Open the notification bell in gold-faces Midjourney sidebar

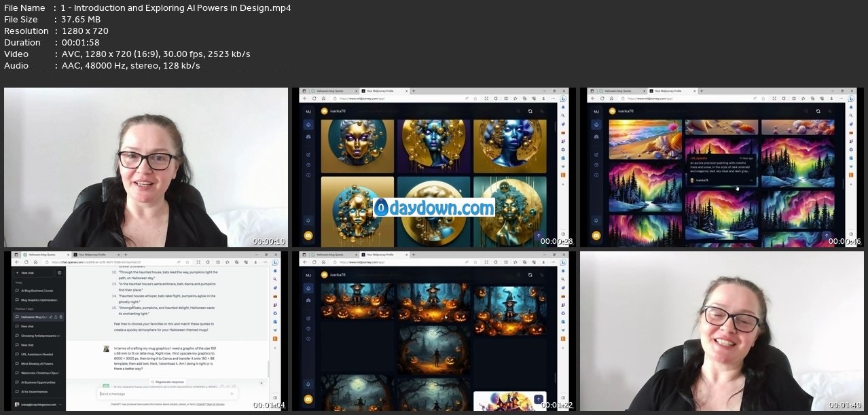click(308, 220)
